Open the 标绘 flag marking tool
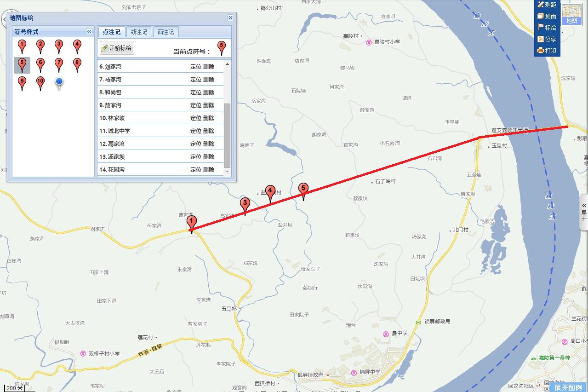 coord(547,28)
